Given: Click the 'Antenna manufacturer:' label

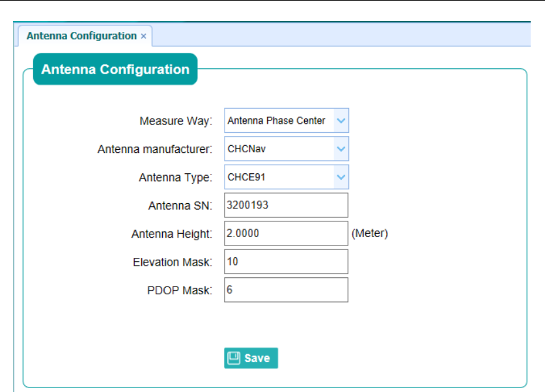Looking at the screenshot, I should pos(155,149).
